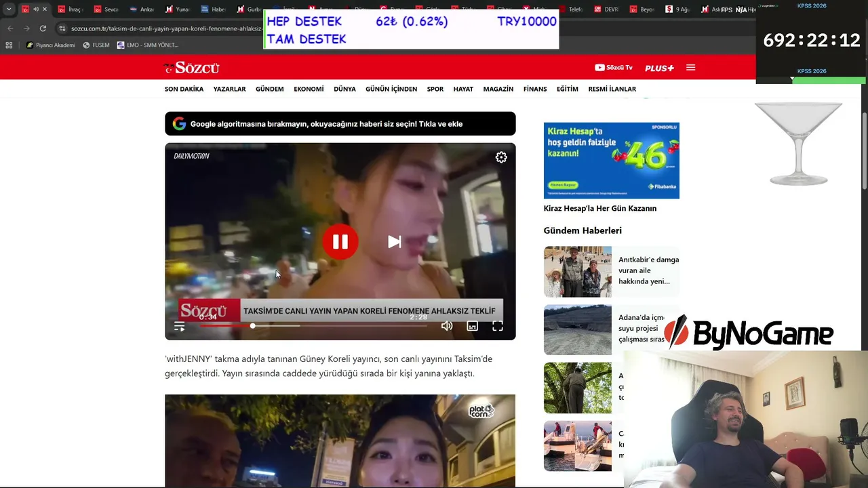Switch to the Yunan tab
This screenshot has height=488, width=868.
[178, 9]
